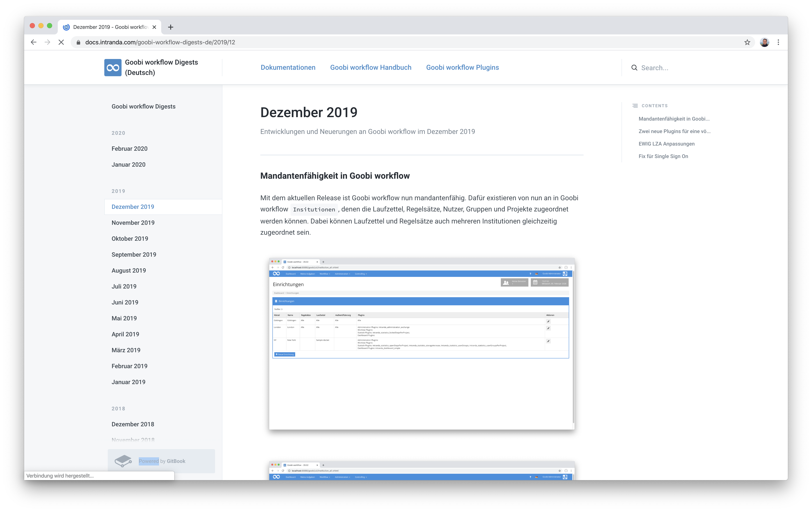
Task: Open the April 2019 digest
Action: coord(125,334)
